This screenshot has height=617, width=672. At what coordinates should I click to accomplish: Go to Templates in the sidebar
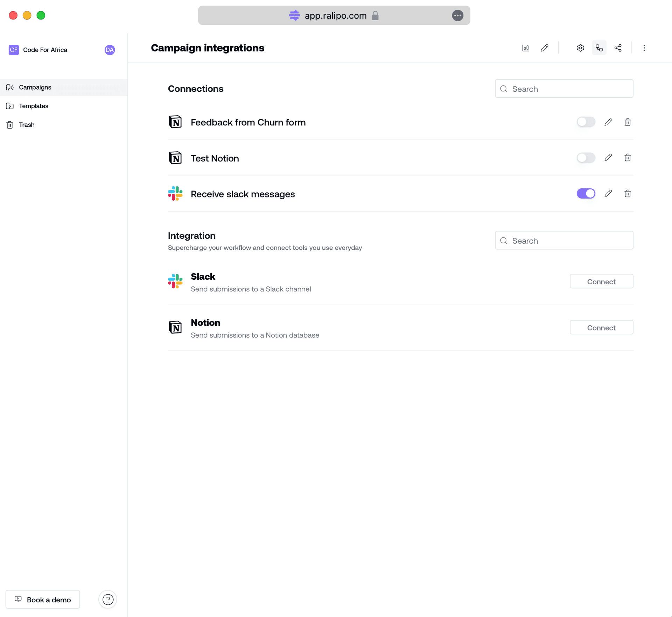coord(34,106)
